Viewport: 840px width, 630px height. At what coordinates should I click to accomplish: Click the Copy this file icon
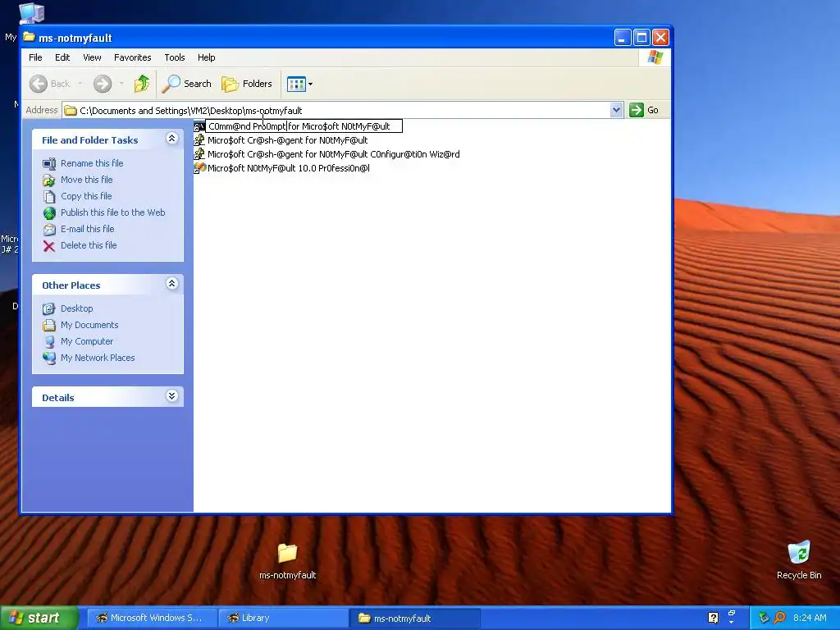[49, 197]
